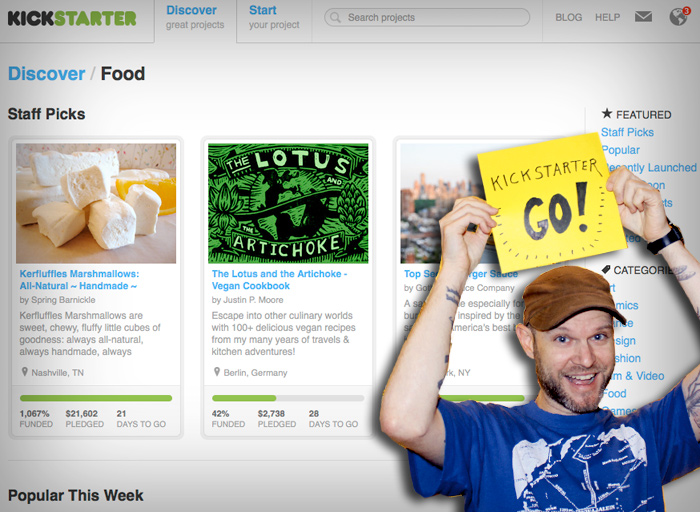
Task: Open The Lotus and the Artichoke title
Action: [x=279, y=280]
